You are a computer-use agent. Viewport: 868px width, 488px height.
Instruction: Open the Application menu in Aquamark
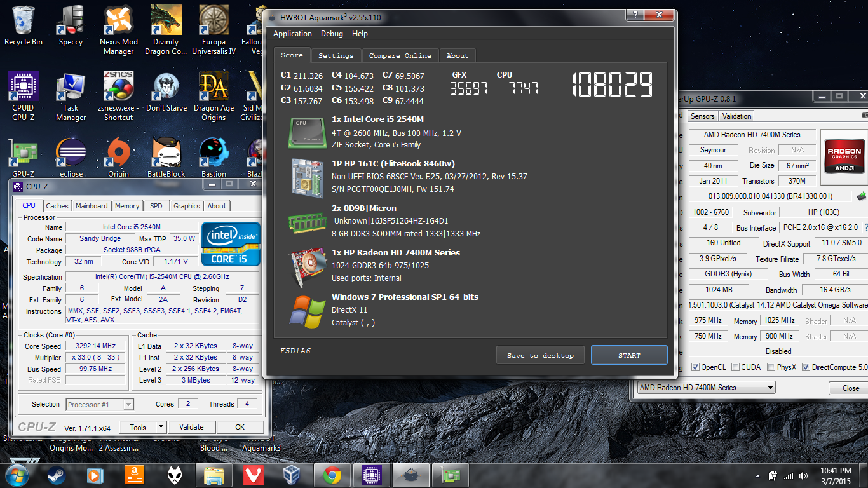292,34
